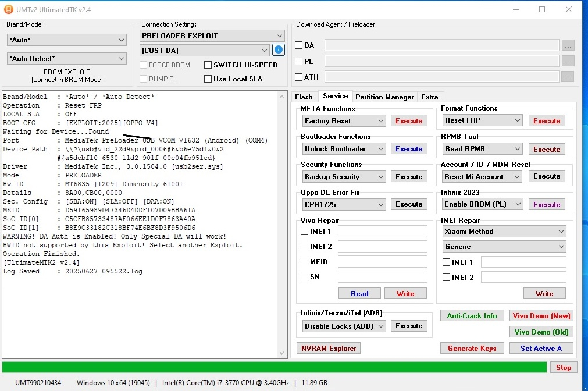Image resolution: width=588 pixels, height=391 pixels.
Task: Open Oppo DL Error Fix CPH1725 dropdown
Action: point(344,204)
